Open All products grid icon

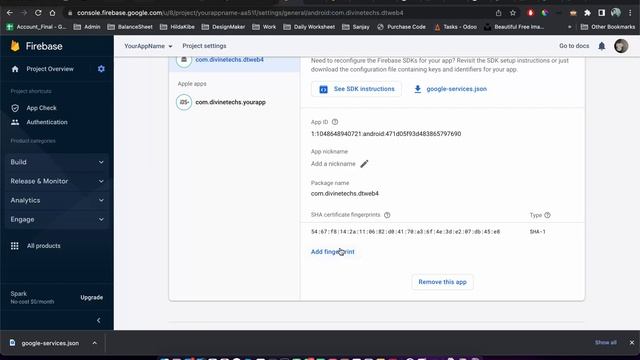pyautogui.click(x=15, y=246)
